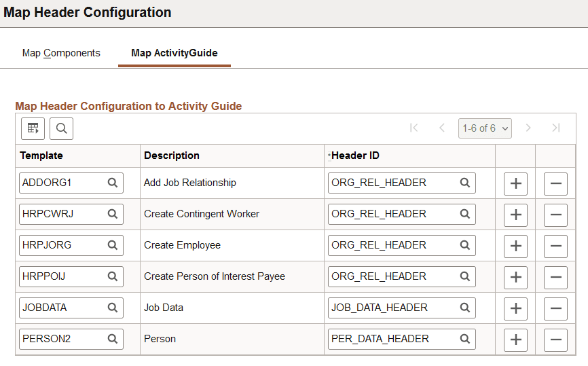Screen dimensions: 588x366
Task: Add a row after Create Contingent Worker
Action: 515,215
